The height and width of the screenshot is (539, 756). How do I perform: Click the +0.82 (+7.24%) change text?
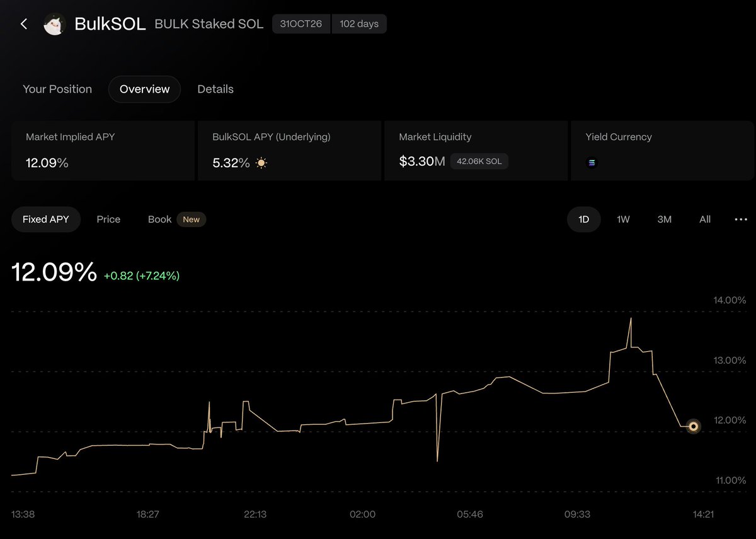142,275
